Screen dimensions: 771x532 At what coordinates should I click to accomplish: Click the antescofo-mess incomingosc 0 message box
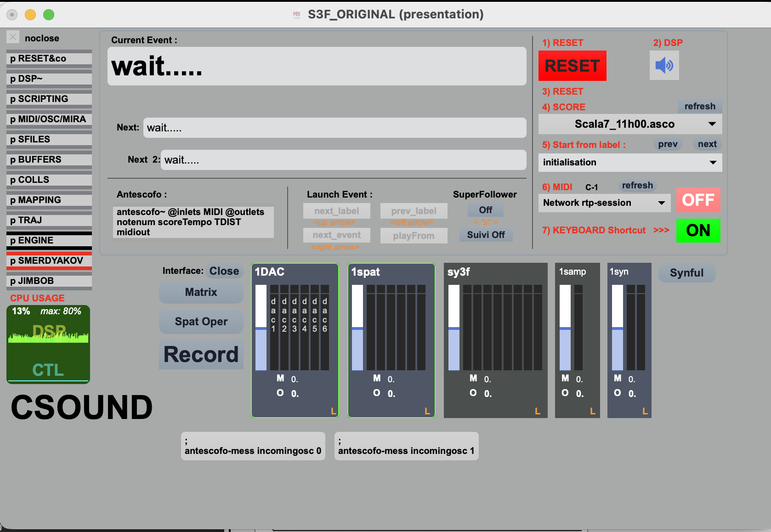[253, 446]
